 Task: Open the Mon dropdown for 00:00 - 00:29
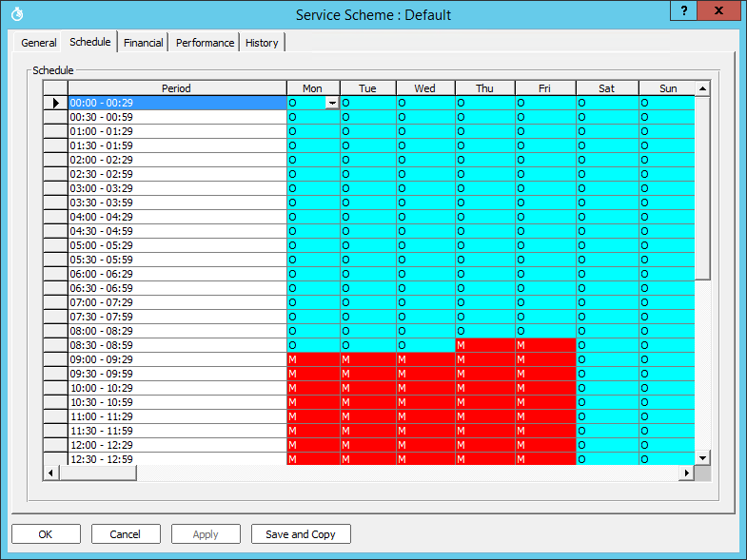click(332, 103)
